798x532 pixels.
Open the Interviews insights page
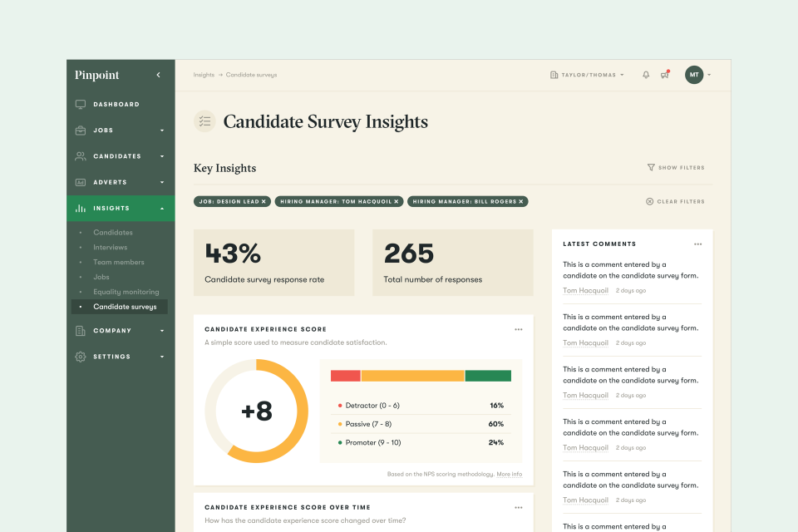pos(111,248)
